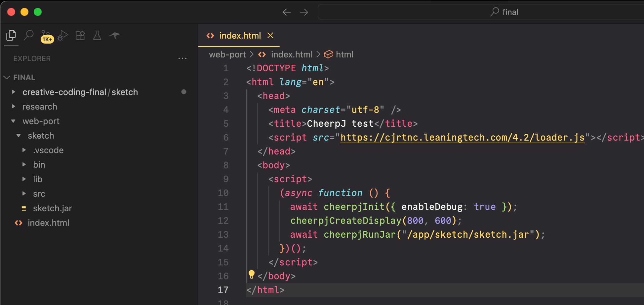Open the web-port breadcrumb

click(227, 54)
